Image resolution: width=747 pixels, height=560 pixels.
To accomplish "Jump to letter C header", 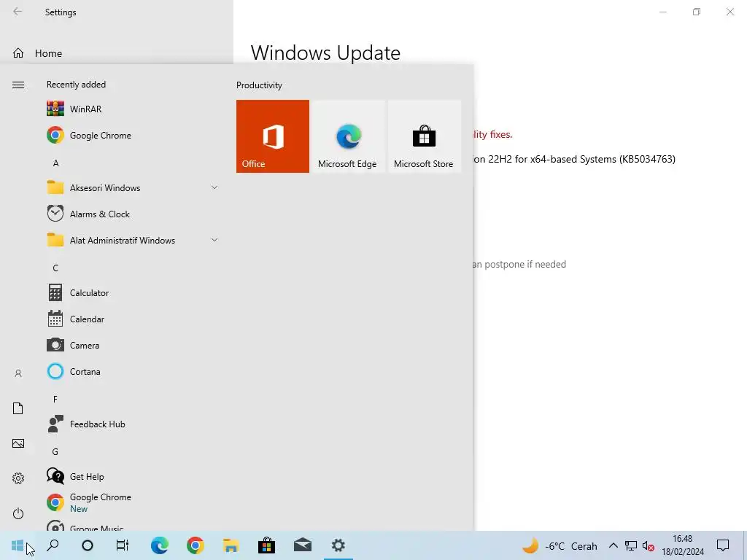I will (55, 268).
